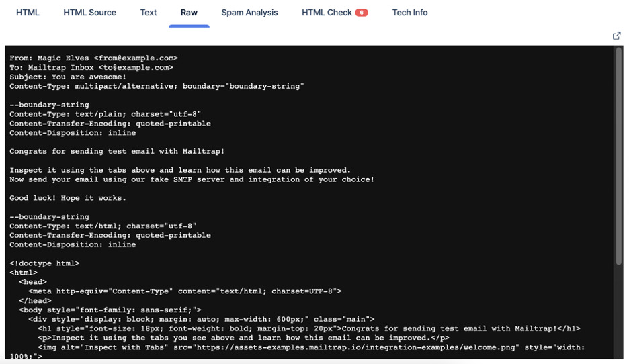Open raw view in new window icon
Screen dimensions: 629x364
[x=616, y=36]
